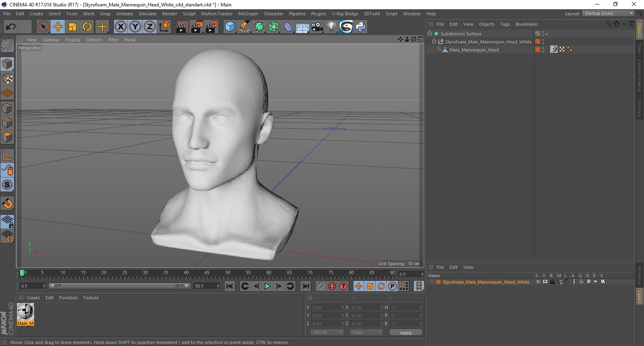The image size is (644, 346).
Task: Open the viewport Cameras menu
Action: pyautogui.click(x=51, y=40)
